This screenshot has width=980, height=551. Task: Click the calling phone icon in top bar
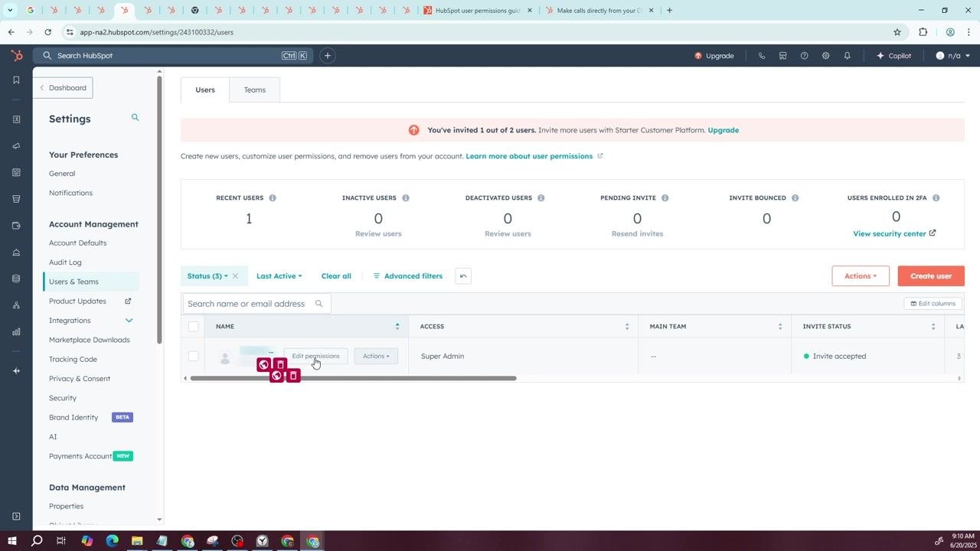pyautogui.click(x=761, y=56)
